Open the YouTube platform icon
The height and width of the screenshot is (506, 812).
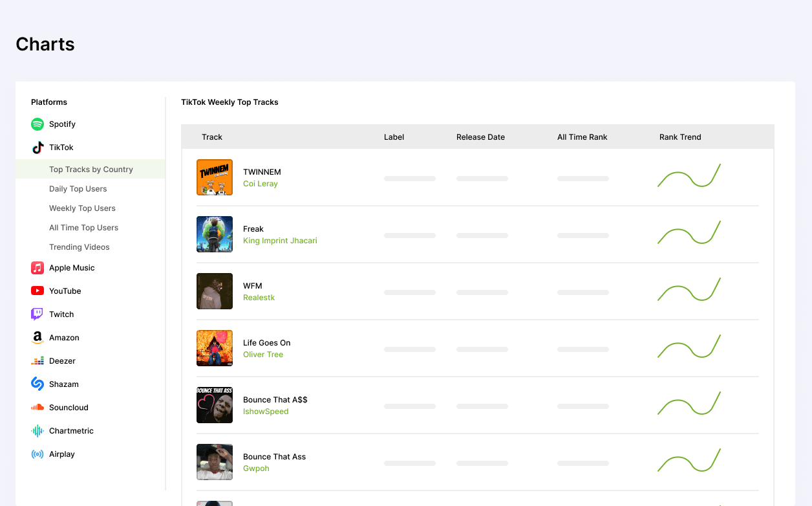click(37, 291)
